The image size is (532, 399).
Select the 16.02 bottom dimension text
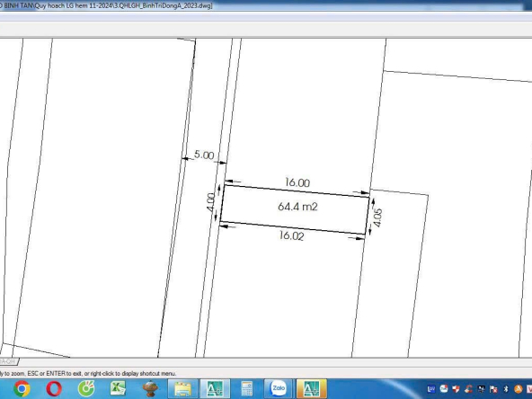click(x=291, y=235)
